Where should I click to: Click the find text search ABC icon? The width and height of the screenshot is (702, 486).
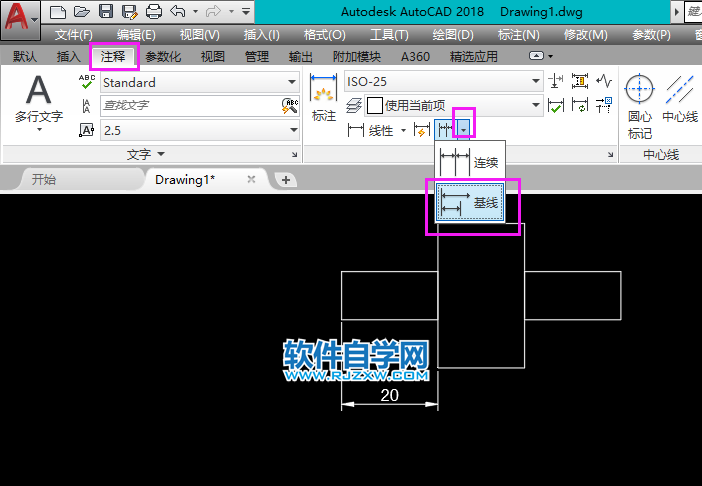point(290,106)
